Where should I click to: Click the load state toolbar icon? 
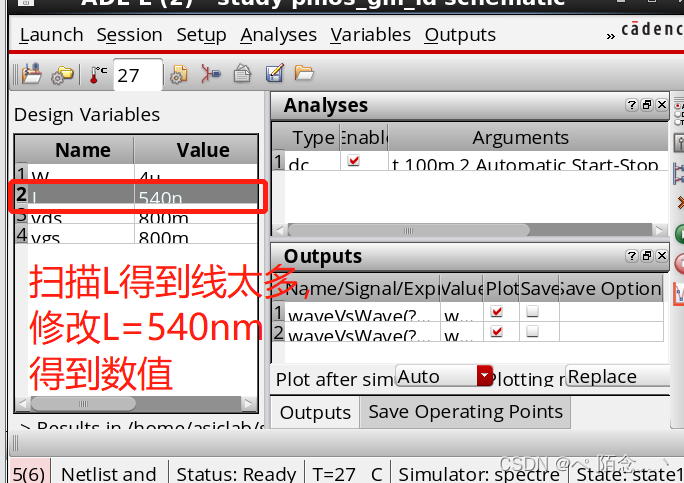(x=32, y=74)
